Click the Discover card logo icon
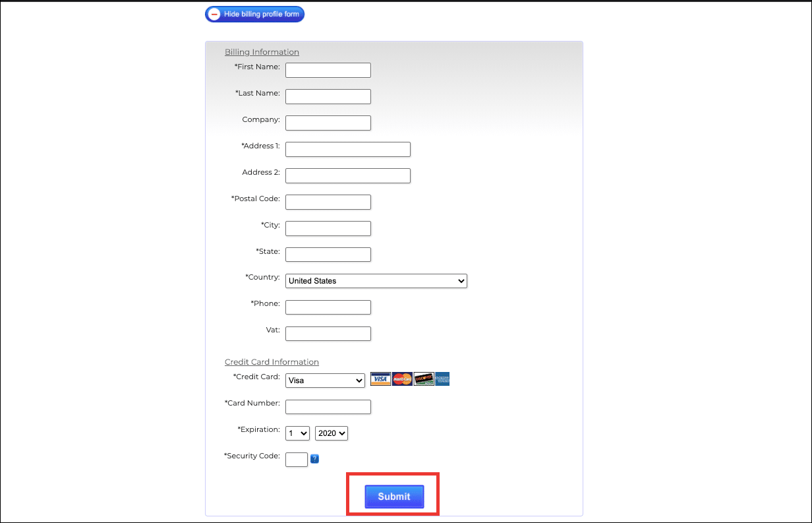 (424, 379)
